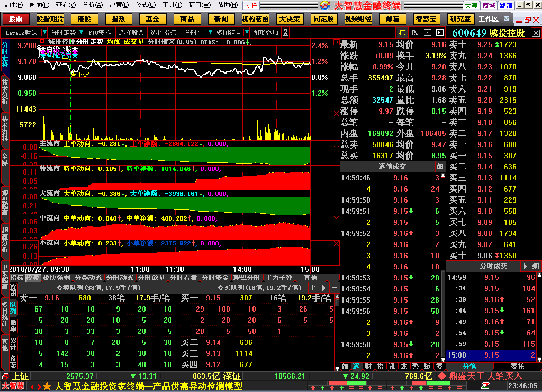The height and width of the screenshot is (392, 542).
Task: Select the 警 tab under tick list
Action: (415, 367)
